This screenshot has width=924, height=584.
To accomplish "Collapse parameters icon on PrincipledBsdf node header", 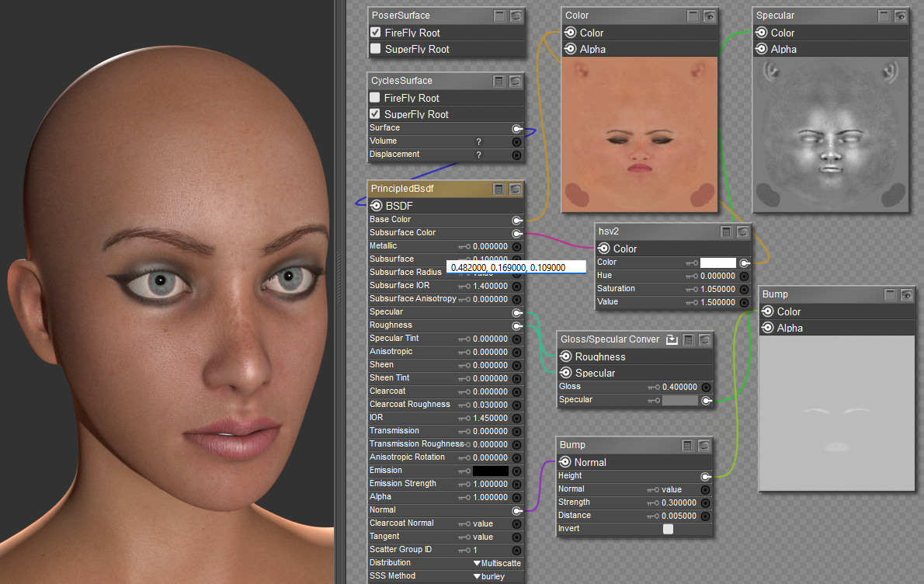I will coord(499,189).
